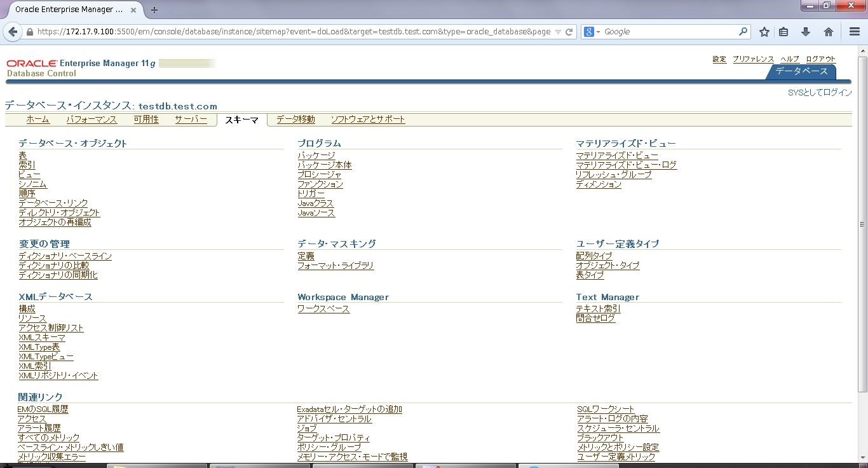Open the URL history dropdown arrow

point(558,32)
